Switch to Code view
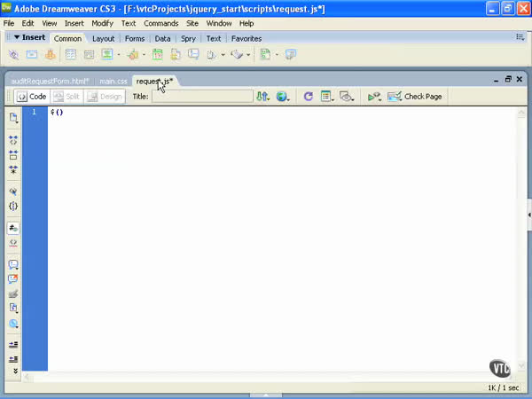Image resolution: width=532 pixels, height=399 pixels. point(32,96)
